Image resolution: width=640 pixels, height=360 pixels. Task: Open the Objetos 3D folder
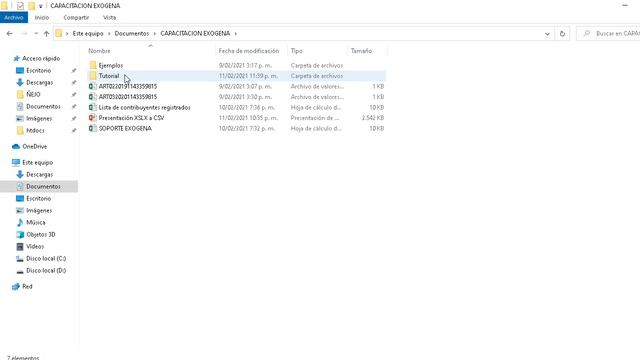click(41, 235)
